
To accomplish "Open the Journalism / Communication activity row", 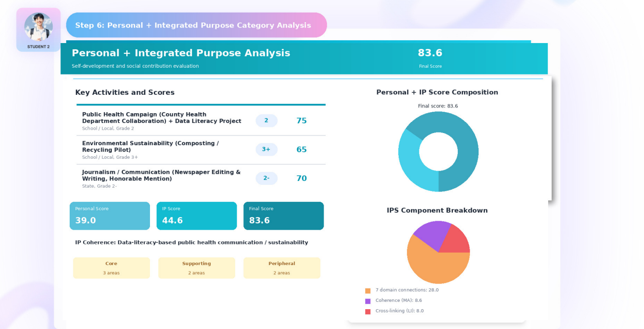I will tap(201, 179).
